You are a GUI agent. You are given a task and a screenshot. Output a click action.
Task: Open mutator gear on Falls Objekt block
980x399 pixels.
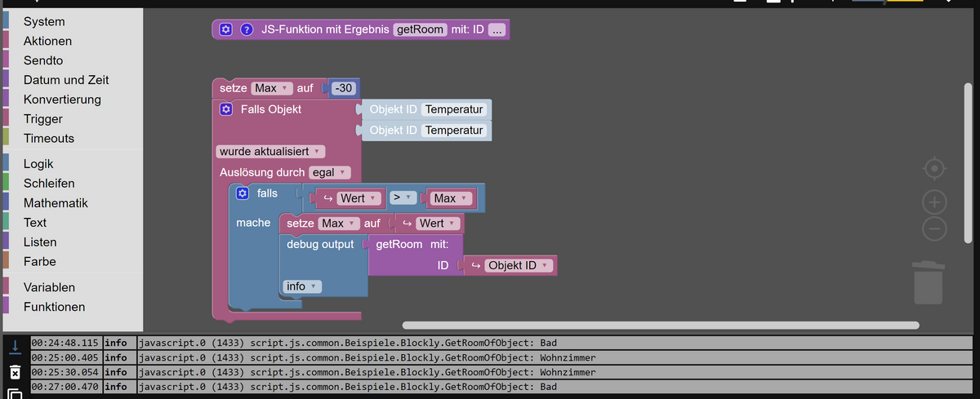pos(226,109)
